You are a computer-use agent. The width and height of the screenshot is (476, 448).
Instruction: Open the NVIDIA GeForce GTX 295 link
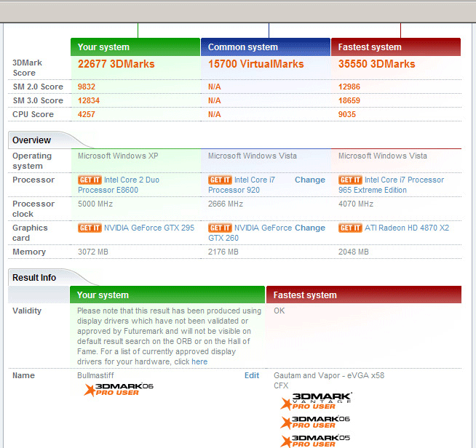(149, 228)
